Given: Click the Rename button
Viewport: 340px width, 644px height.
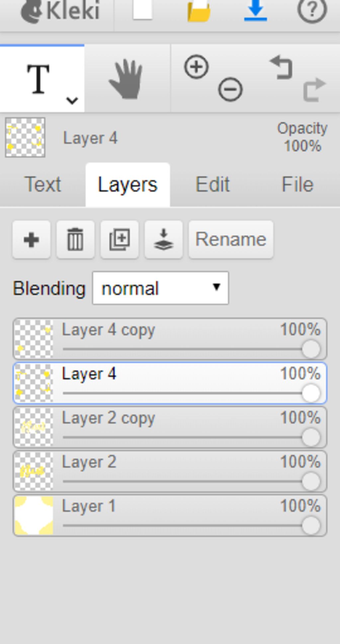Looking at the screenshot, I should click(231, 239).
